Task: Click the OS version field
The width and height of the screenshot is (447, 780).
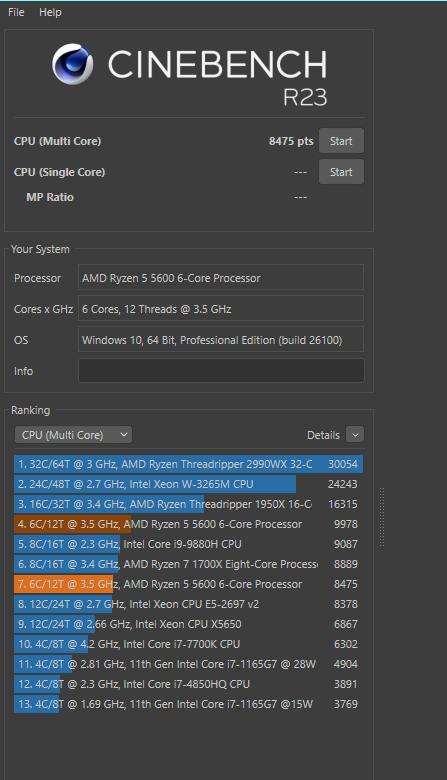Action: click(221, 339)
